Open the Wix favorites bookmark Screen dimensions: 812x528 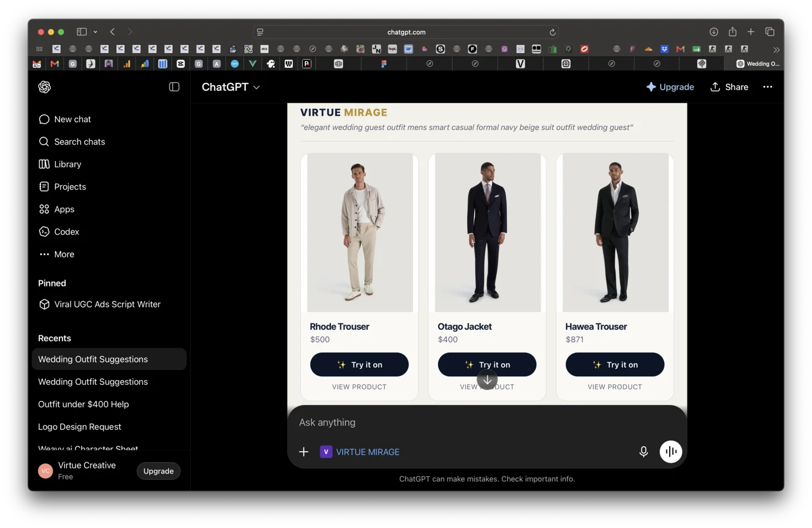264,49
